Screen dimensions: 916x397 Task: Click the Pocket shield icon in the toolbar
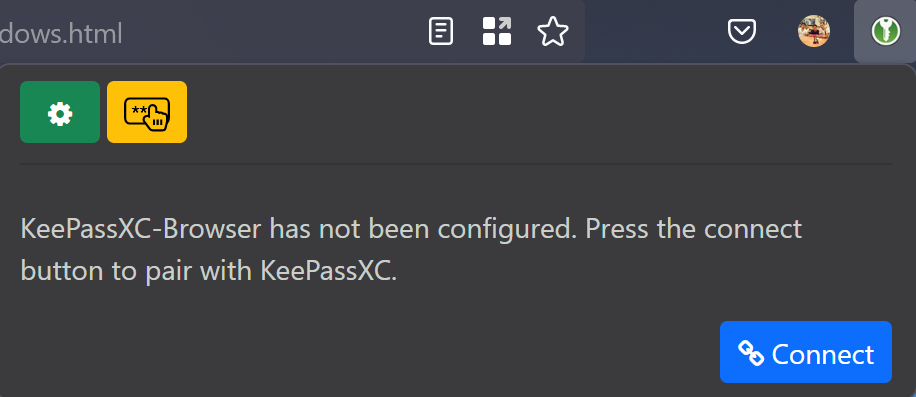coord(742,32)
